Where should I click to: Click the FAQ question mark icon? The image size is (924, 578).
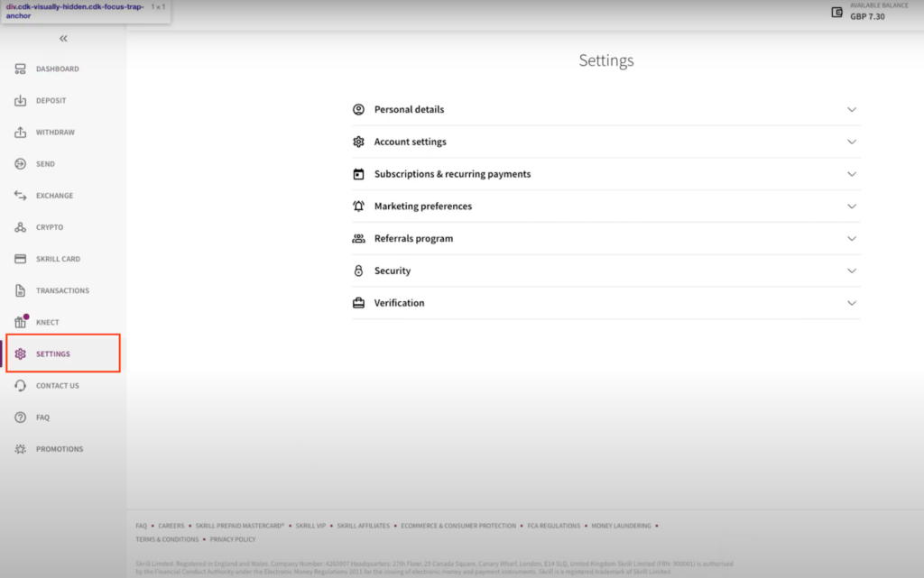[20, 417]
